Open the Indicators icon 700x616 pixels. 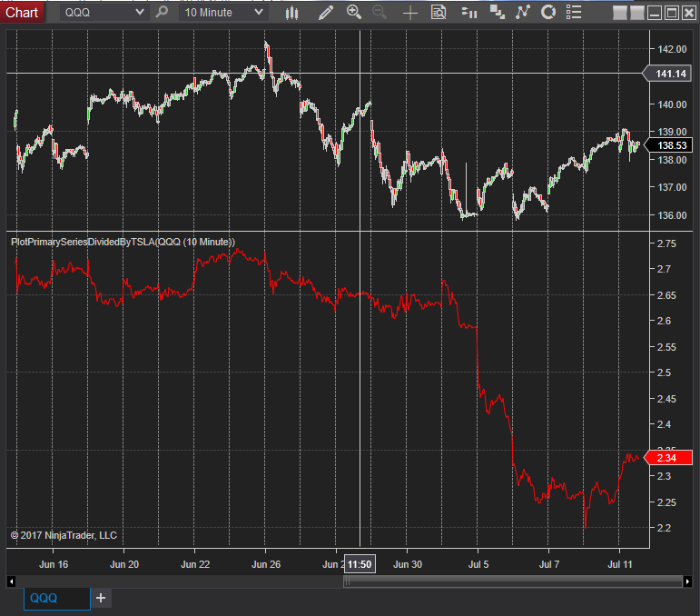point(522,12)
